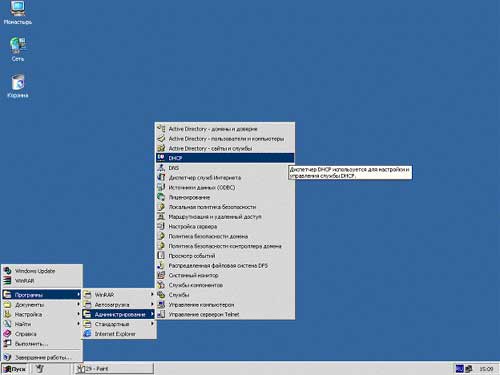Click the DHCP menu icon
This screenshot has width=500, height=375.
point(161,158)
